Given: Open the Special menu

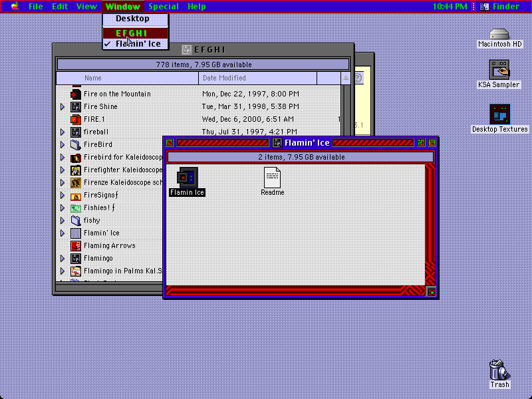Looking at the screenshot, I should point(163,6).
